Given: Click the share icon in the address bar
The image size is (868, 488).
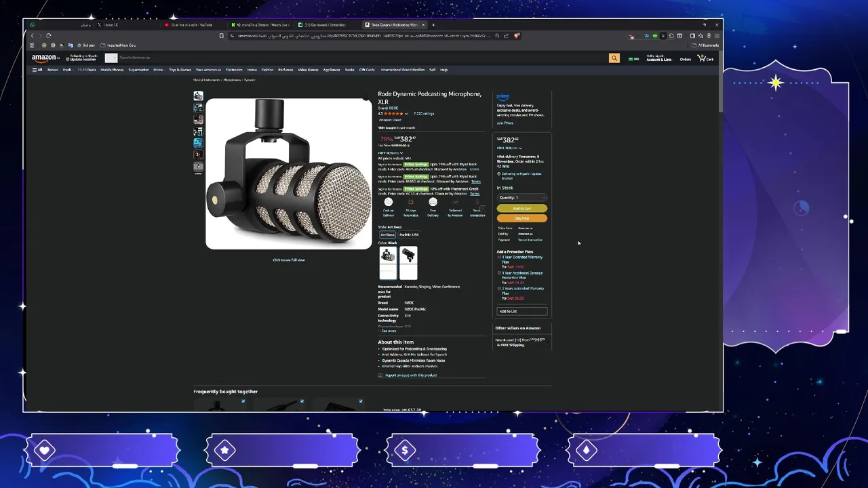Looking at the screenshot, I should [x=506, y=35].
